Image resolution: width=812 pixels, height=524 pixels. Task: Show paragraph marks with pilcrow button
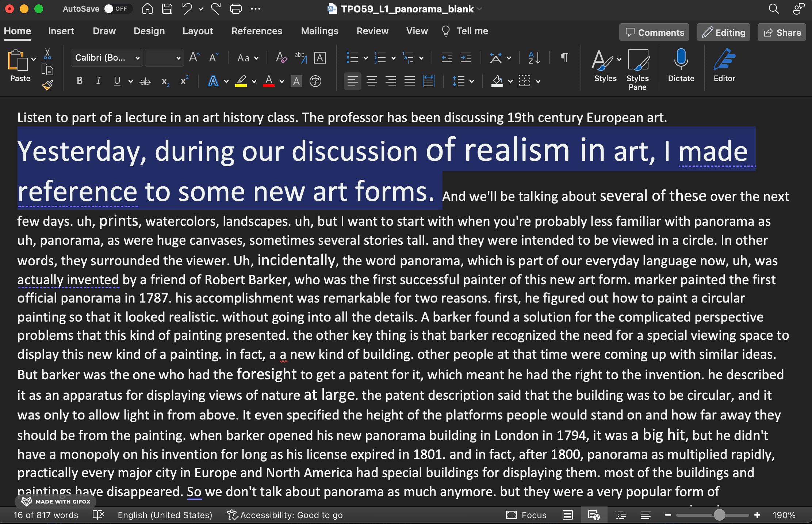(x=564, y=58)
